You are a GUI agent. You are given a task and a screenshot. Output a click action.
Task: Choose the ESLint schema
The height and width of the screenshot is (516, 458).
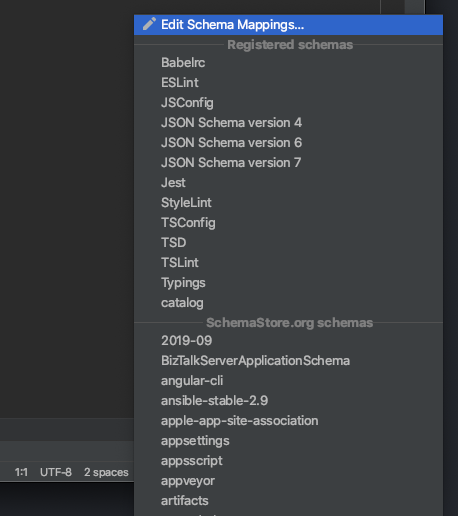(x=288, y=83)
